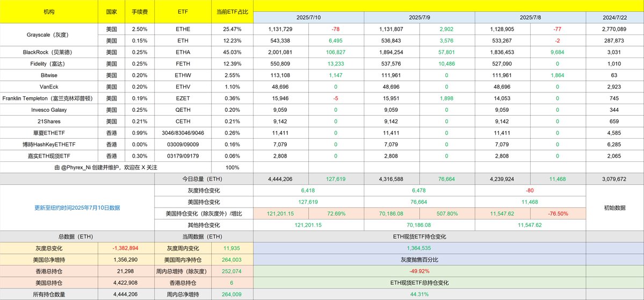Click the 03009/09009 ticker cell
Screen dimensions: 644x300
pos(183,144)
